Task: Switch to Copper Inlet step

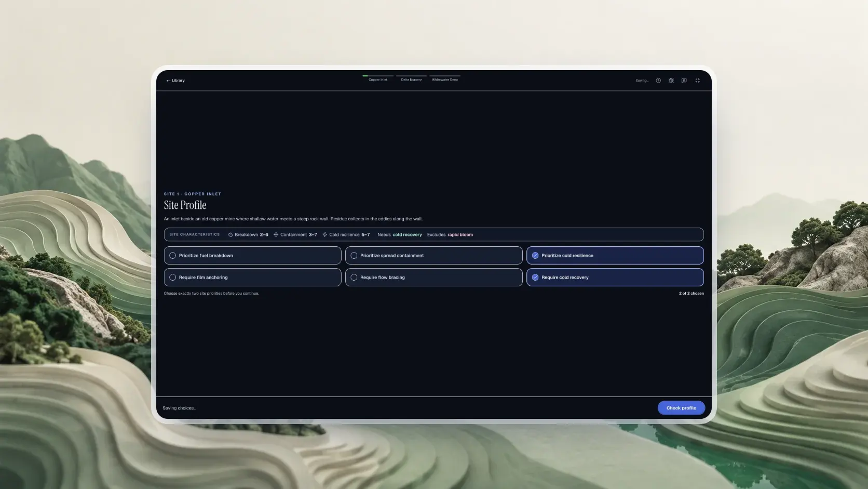Action: (x=378, y=80)
